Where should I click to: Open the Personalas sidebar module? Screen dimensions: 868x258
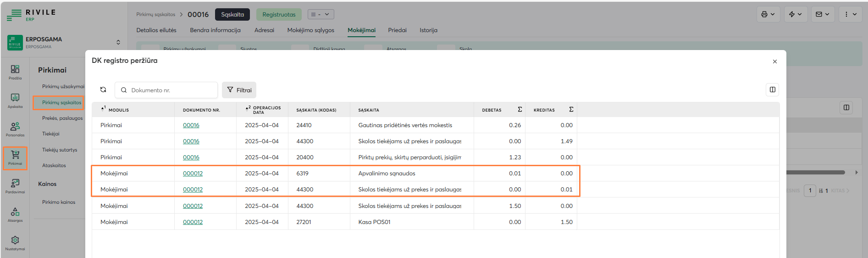point(15,129)
